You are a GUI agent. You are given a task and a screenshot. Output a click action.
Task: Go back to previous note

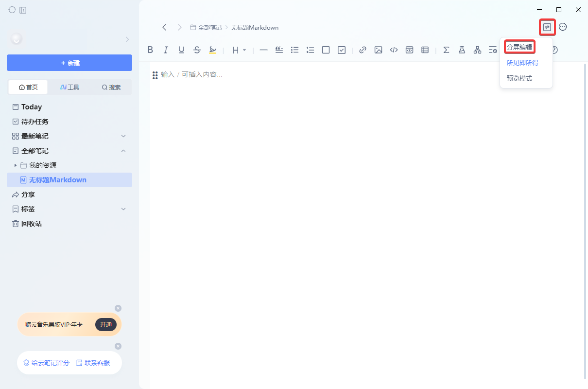tap(164, 27)
